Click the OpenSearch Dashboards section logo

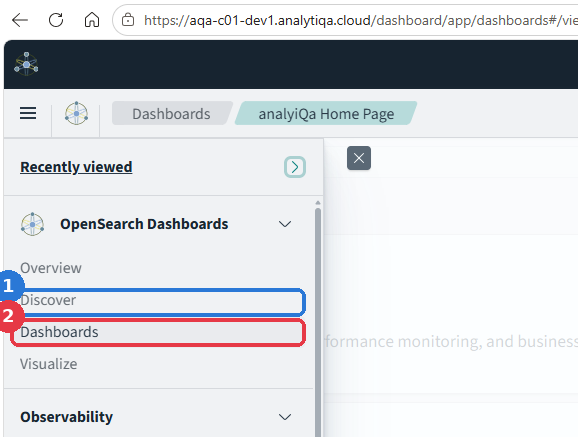click(32, 224)
